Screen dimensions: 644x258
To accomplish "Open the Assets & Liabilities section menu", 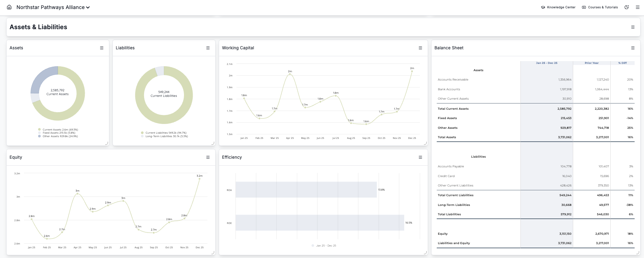I will 633,27.
